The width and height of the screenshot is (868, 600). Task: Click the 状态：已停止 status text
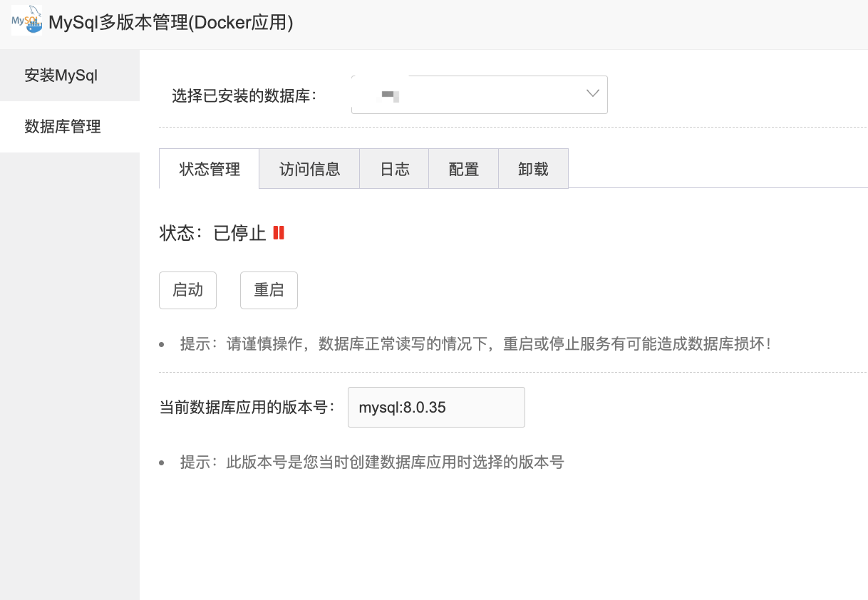point(213,233)
